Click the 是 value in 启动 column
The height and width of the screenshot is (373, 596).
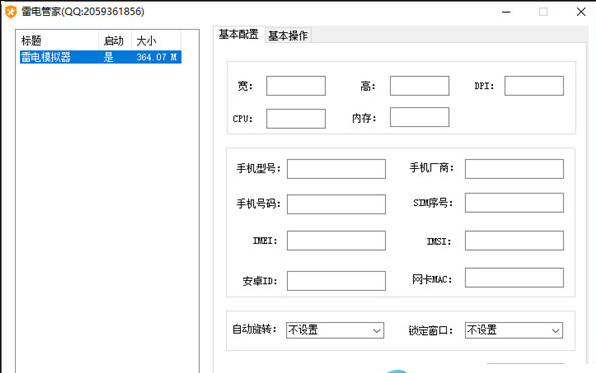pyautogui.click(x=109, y=57)
